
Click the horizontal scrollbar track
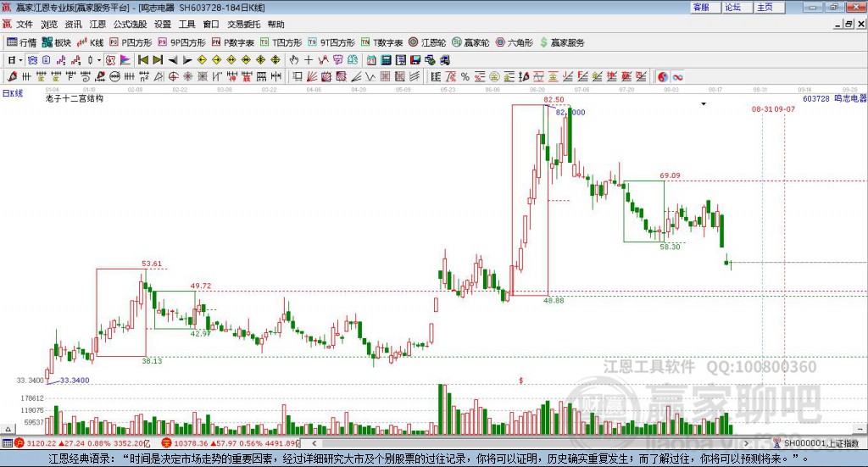click(530, 443)
